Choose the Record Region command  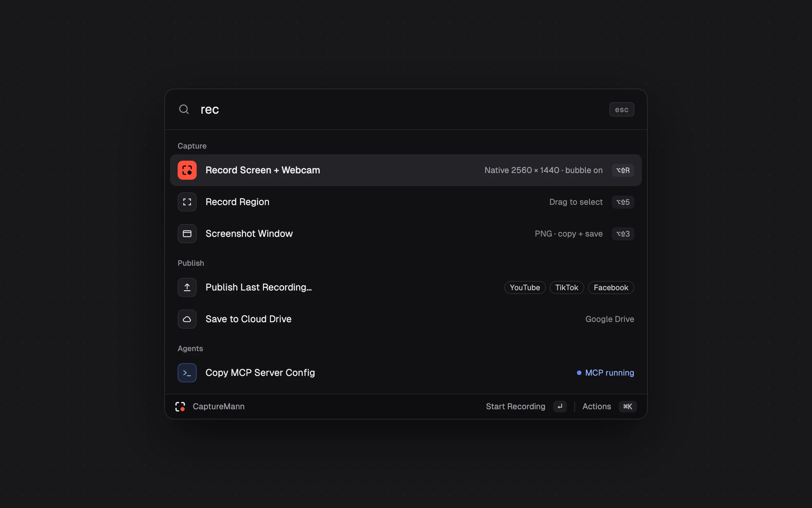(x=406, y=202)
